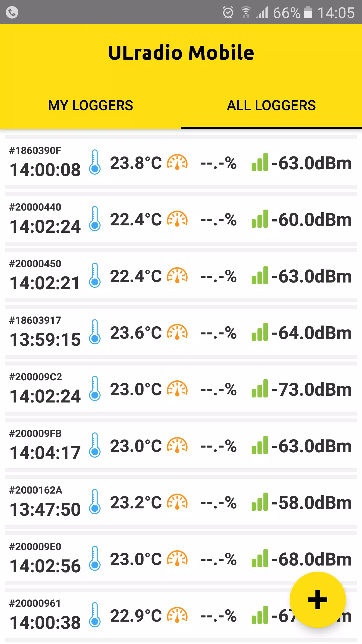The image size is (362, 644).
Task: Tap humidity gauge icon for logger #200009C2
Action: pos(177,389)
